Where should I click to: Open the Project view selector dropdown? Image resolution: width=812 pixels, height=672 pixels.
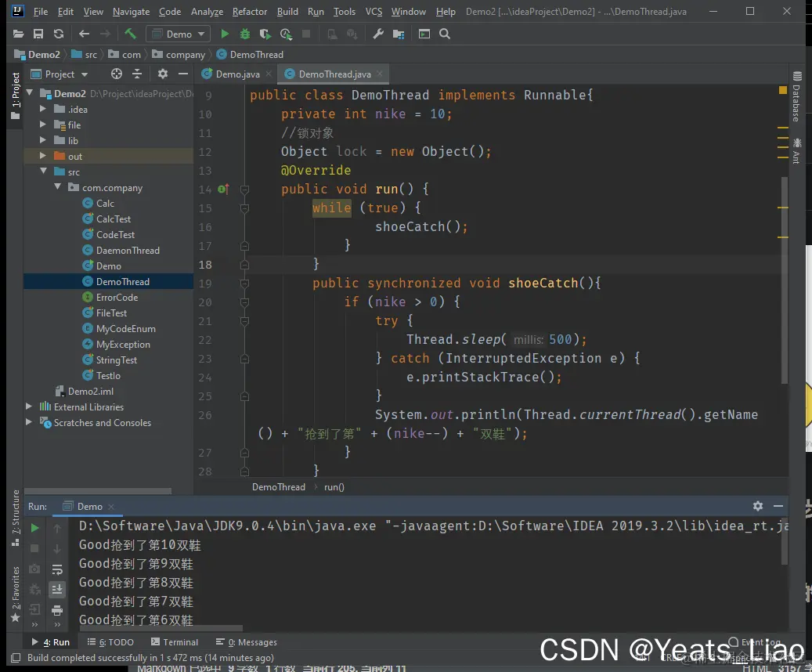pyautogui.click(x=60, y=74)
